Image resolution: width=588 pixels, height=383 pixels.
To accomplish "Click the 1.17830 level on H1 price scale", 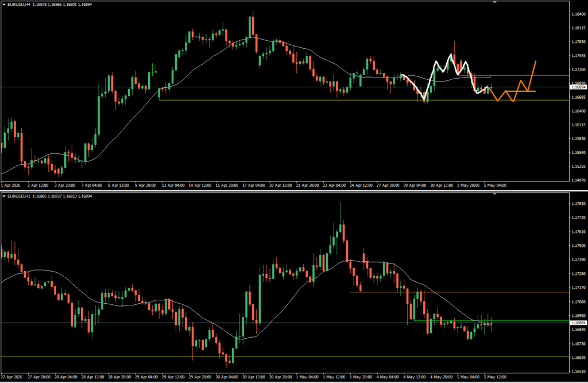I will click(578, 204).
